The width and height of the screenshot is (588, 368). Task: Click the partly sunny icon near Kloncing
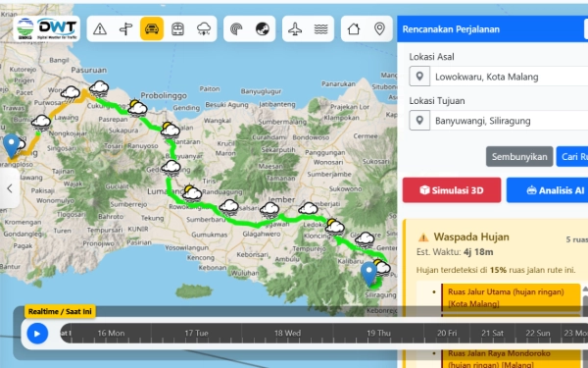334,227
